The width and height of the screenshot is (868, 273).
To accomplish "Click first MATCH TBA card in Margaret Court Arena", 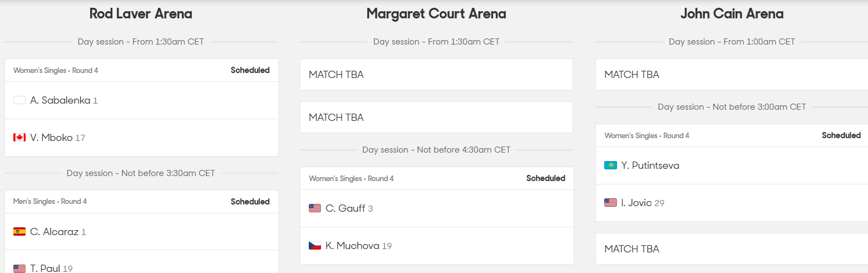I will tap(436, 75).
